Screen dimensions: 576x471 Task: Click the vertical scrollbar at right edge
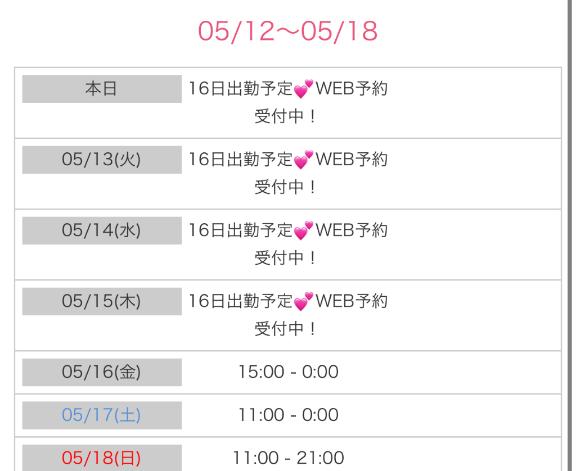[x=570, y=236]
